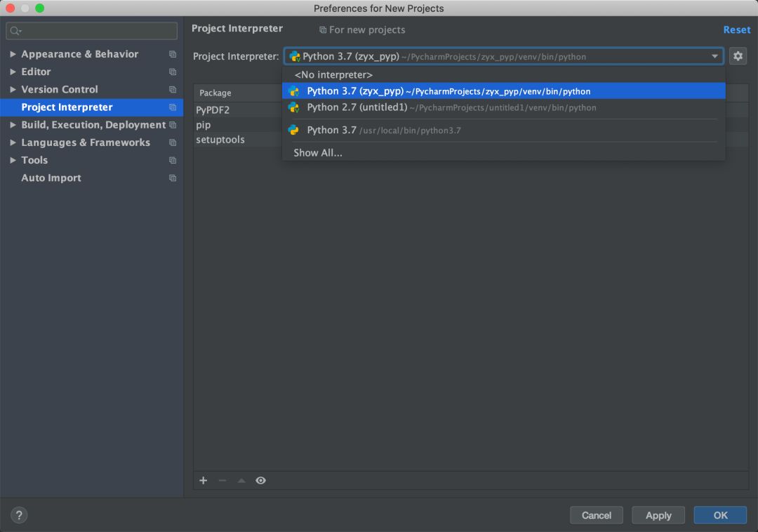
Task: Click the Cancel button
Action: coord(596,515)
